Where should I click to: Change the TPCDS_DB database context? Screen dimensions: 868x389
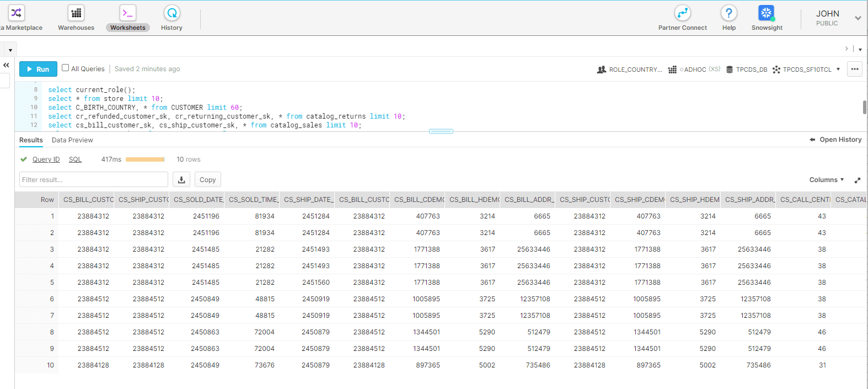[x=747, y=70]
